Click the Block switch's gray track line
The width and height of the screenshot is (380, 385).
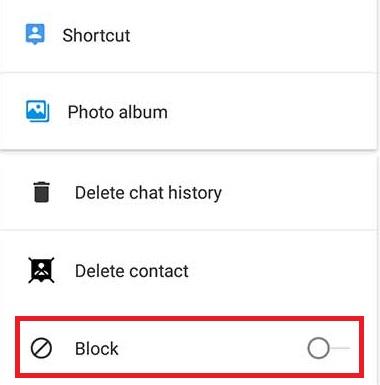coord(340,348)
